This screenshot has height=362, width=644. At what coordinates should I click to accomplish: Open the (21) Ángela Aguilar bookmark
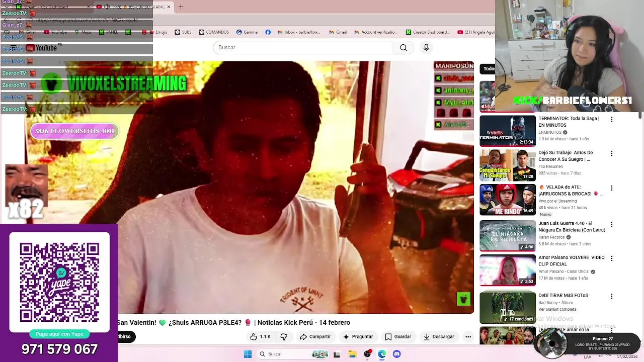click(476, 32)
